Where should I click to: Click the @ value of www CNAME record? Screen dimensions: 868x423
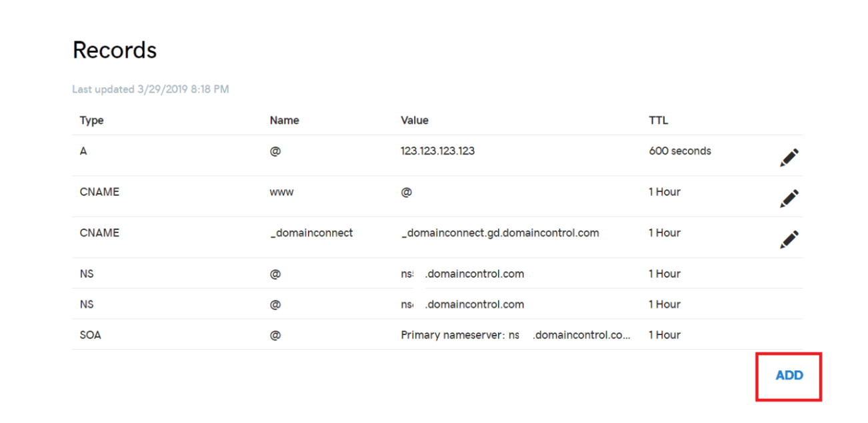[x=406, y=192]
